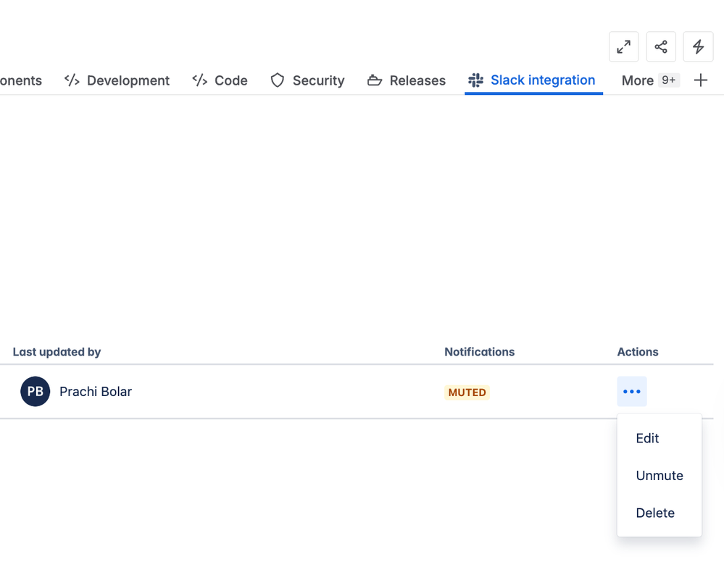Click the Prachi Bolar name
Screen dimensions: 724x588
pos(96,391)
